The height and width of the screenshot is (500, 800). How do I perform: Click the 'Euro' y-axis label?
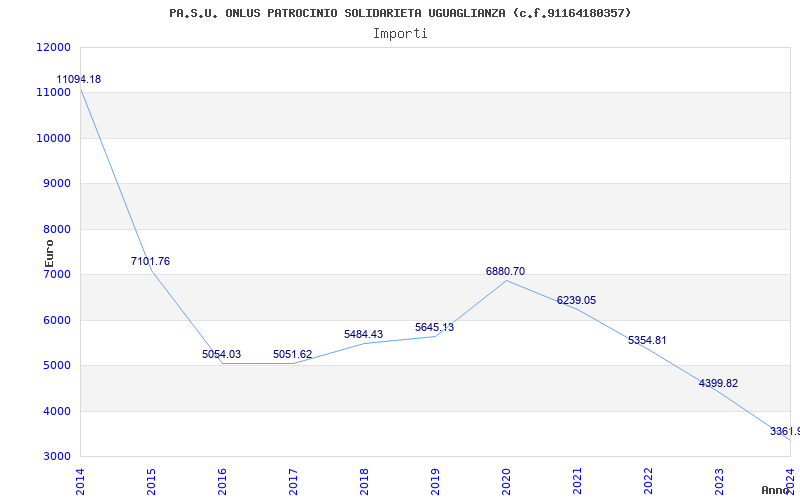pyautogui.click(x=49, y=253)
